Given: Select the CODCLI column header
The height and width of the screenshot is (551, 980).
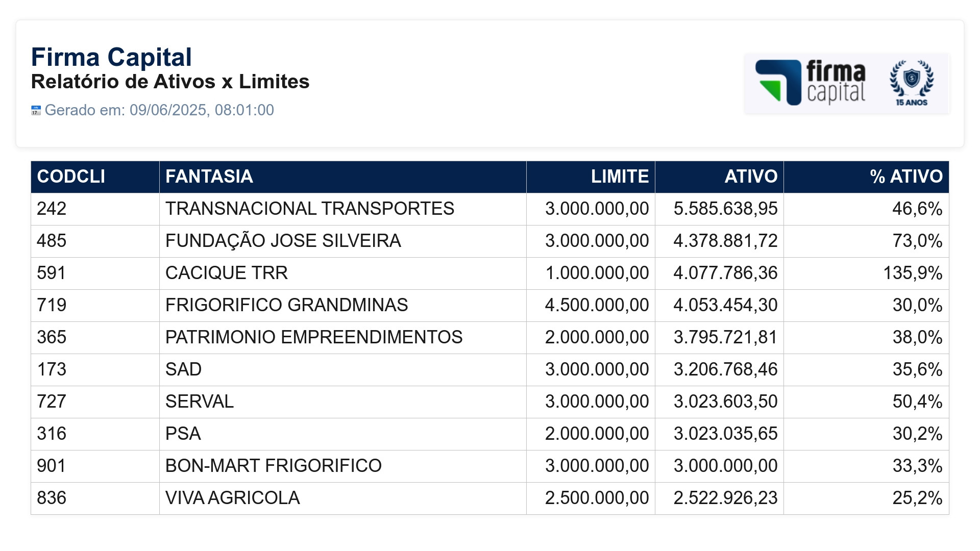Looking at the screenshot, I should coord(95,177).
